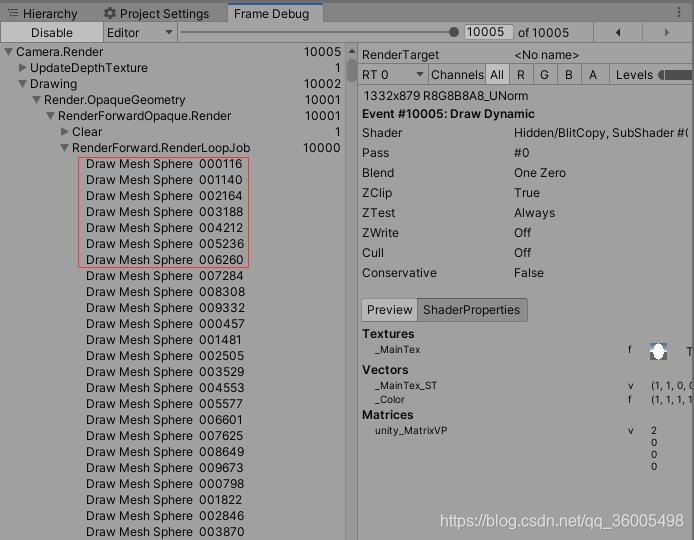694x540 pixels.
Task: Select Draw Mesh Sphere 009332
Action: pyautogui.click(x=165, y=308)
